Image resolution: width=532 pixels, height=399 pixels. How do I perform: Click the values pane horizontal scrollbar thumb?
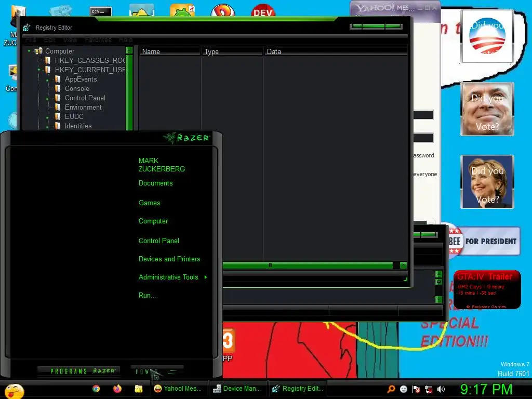(308, 265)
